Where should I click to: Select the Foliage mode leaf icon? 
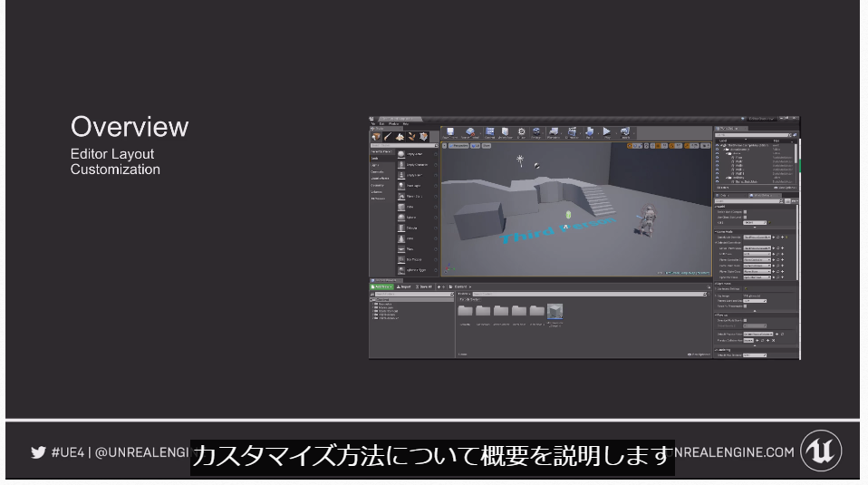pos(412,137)
